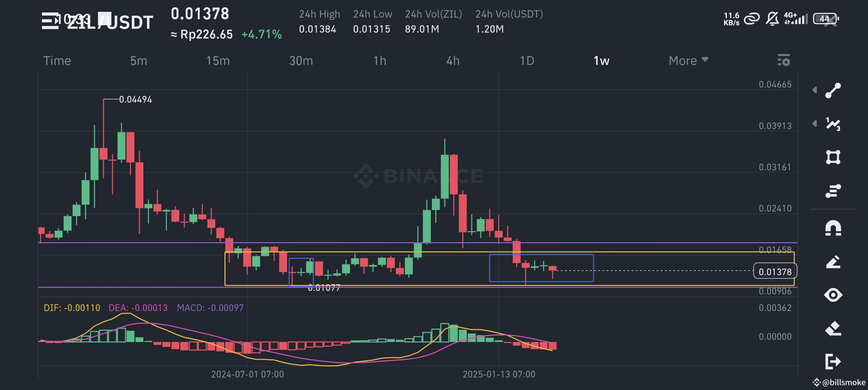Open the ZIL/USDT pair selector
Viewport: 868px width, 390px height.
[110, 22]
